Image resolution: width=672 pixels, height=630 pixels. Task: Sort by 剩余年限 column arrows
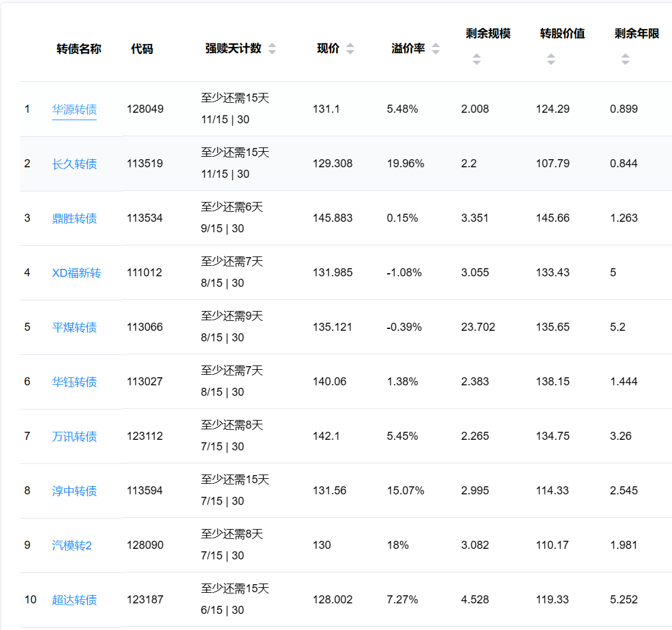click(x=625, y=59)
